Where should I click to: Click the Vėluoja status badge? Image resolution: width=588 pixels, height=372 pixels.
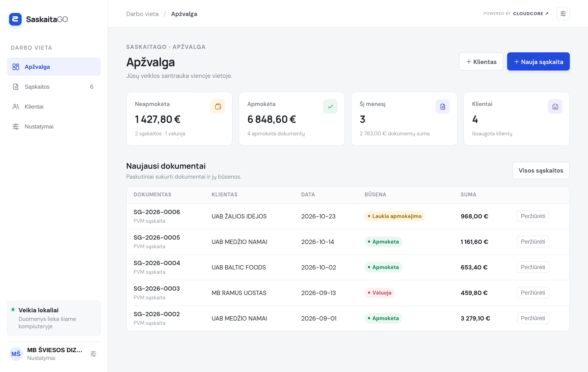click(x=379, y=293)
